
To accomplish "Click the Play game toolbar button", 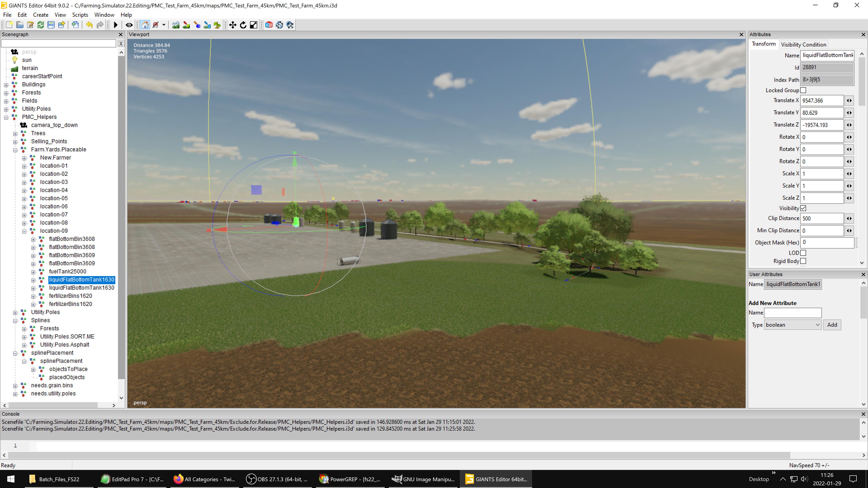I will pyautogui.click(x=116, y=25).
